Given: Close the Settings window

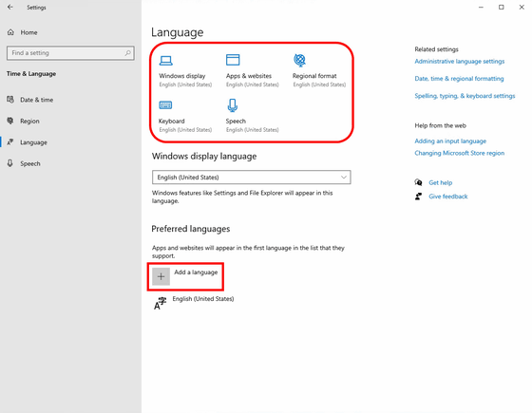Looking at the screenshot, I should tap(522, 8).
